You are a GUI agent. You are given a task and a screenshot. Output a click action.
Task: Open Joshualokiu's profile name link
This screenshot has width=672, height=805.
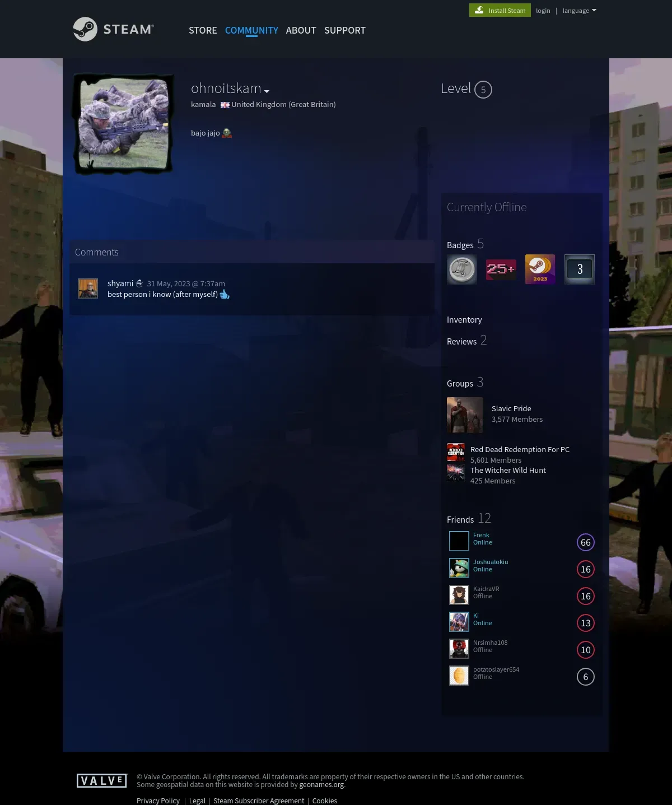coord(491,562)
